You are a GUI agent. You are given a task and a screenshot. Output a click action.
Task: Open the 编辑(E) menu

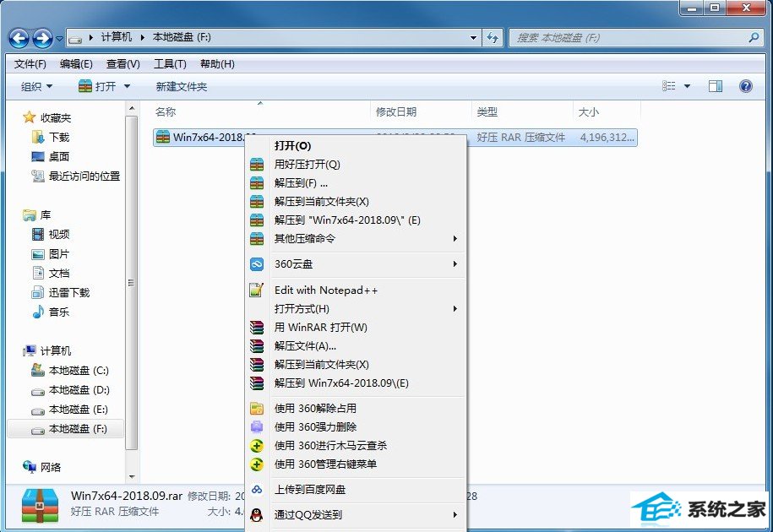pyautogui.click(x=76, y=64)
